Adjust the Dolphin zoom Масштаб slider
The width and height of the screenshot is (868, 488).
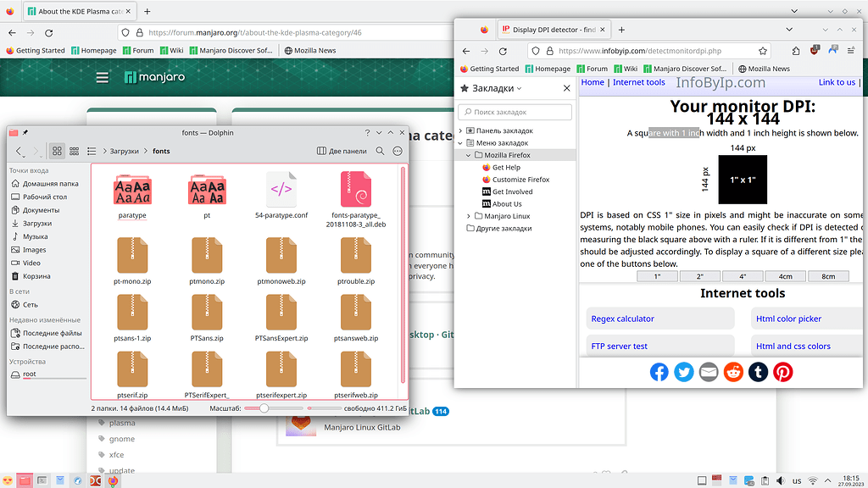[x=264, y=408]
